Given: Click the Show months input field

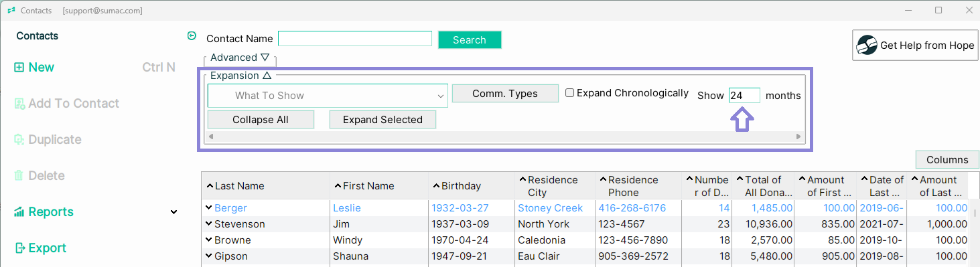Looking at the screenshot, I should click(744, 96).
